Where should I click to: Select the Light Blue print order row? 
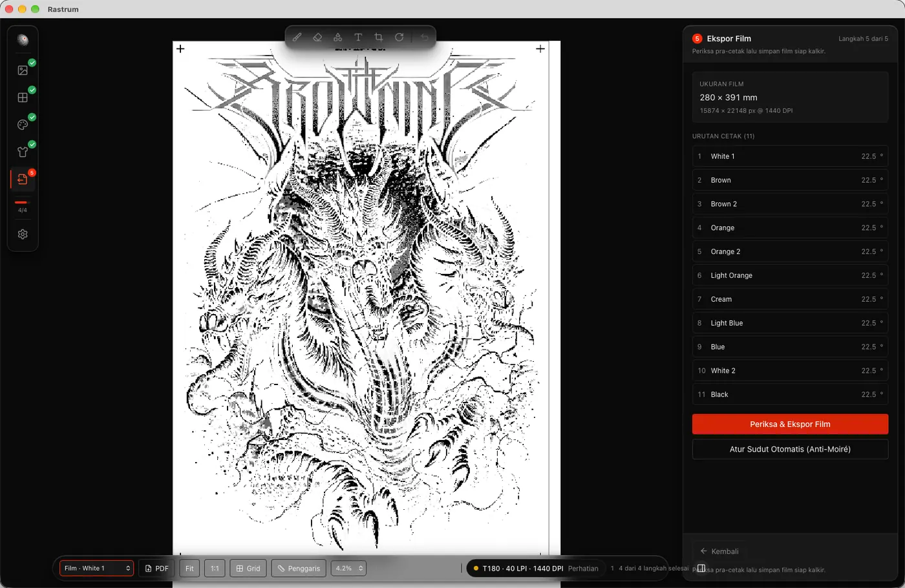click(790, 323)
